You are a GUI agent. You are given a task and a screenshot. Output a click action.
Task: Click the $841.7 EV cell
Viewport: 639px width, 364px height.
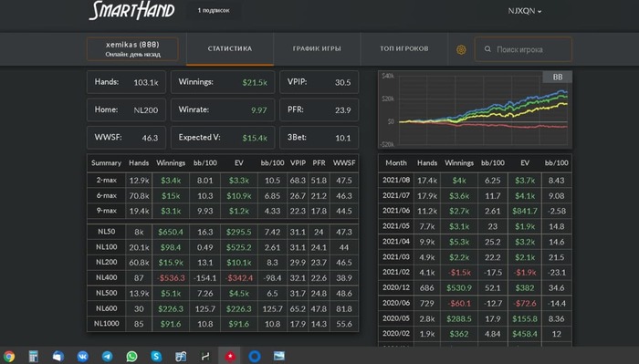click(x=525, y=211)
